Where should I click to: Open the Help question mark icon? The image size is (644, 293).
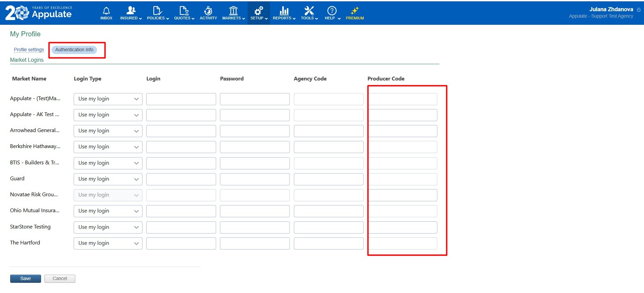332,11
